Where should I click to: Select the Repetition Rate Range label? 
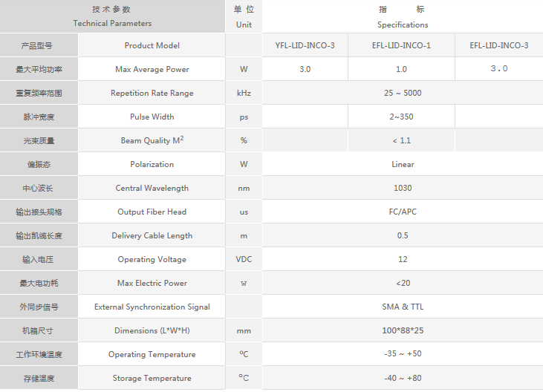(x=152, y=93)
